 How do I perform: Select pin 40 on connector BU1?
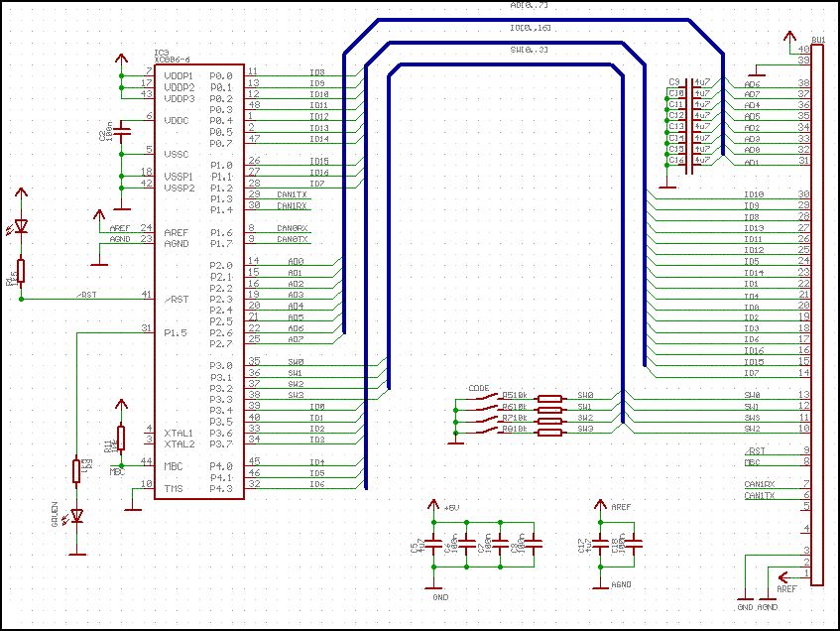(x=803, y=49)
